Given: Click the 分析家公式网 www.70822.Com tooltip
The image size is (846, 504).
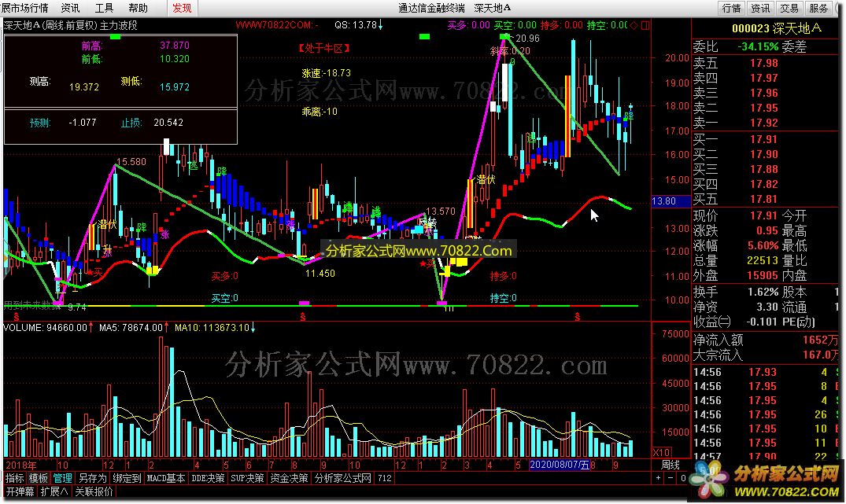Looking at the screenshot, I should click(419, 251).
